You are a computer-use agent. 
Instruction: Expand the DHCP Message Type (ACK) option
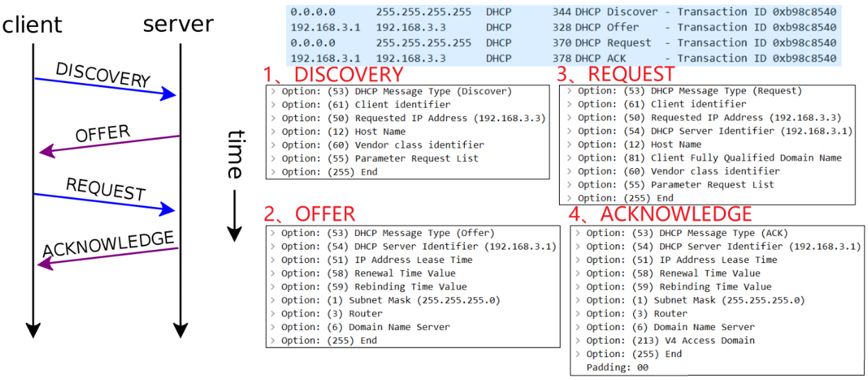click(x=578, y=233)
